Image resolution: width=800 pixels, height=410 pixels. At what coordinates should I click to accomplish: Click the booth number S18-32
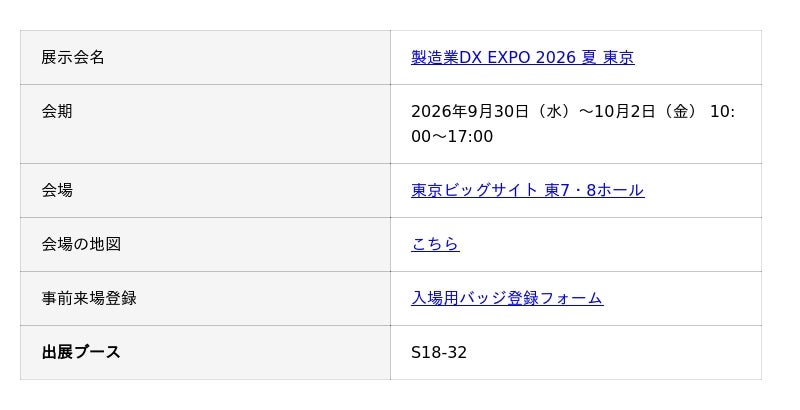[439, 353]
